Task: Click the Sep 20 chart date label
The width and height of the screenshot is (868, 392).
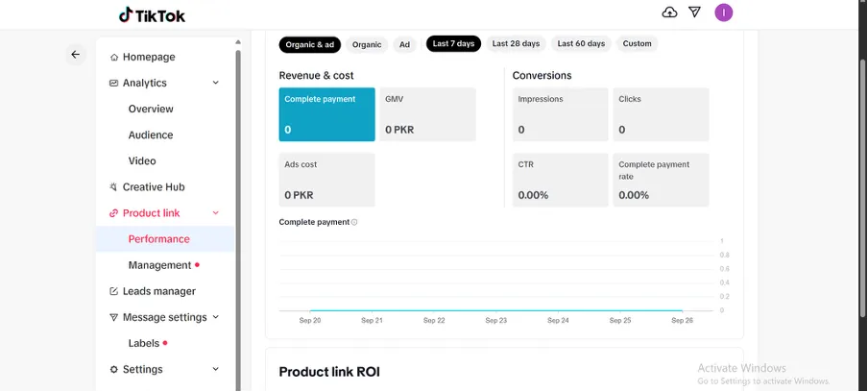Action: (310, 321)
